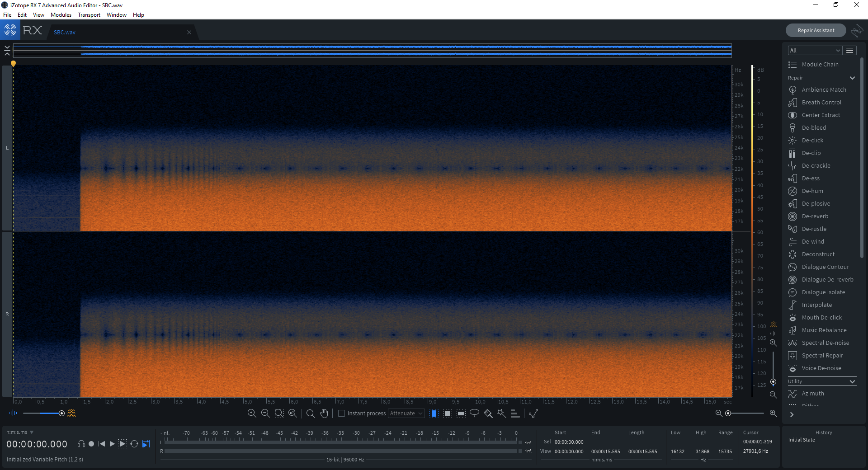The width and height of the screenshot is (868, 470).
Task: Choose the Lasso selection tool
Action: 475,413
